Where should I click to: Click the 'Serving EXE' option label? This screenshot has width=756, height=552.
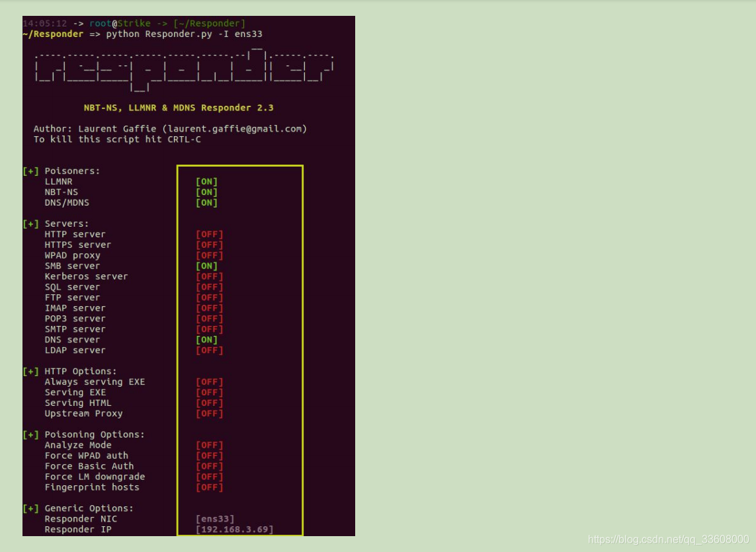tap(75, 393)
